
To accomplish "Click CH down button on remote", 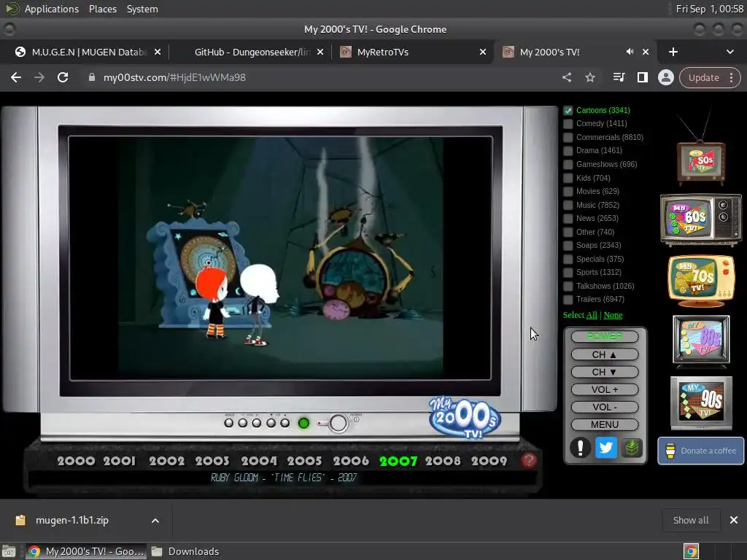I will pos(605,372).
